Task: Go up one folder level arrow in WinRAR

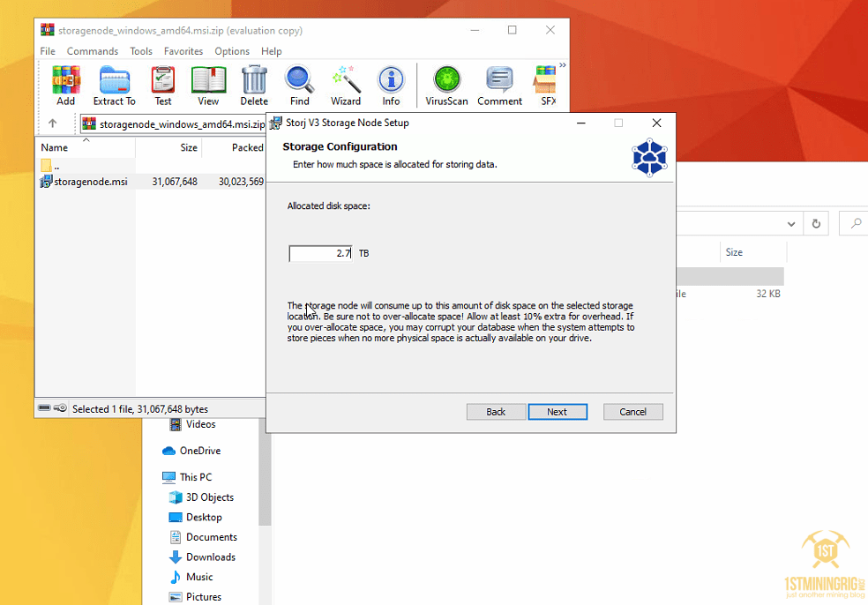Action: click(53, 123)
